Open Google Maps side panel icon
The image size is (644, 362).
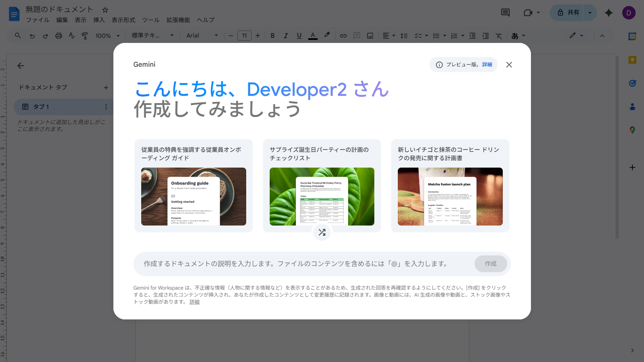[632, 130]
